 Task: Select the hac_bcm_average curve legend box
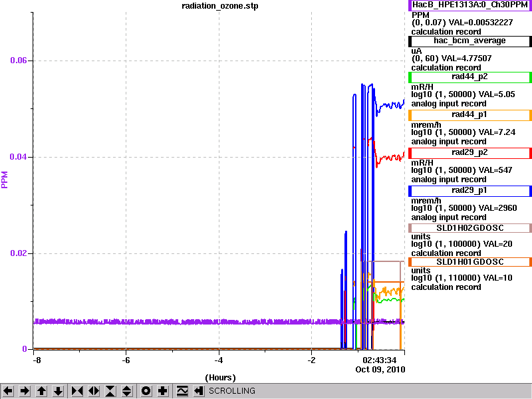point(470,41)
